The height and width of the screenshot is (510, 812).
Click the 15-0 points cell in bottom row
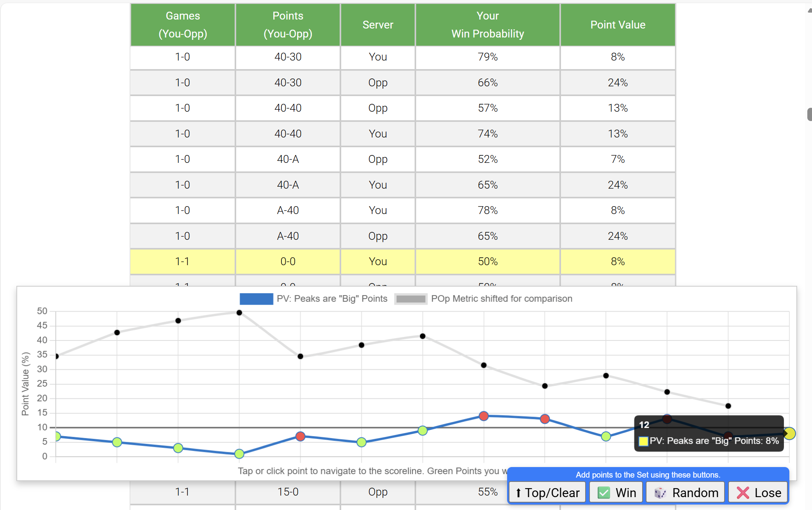pos(288,492)
